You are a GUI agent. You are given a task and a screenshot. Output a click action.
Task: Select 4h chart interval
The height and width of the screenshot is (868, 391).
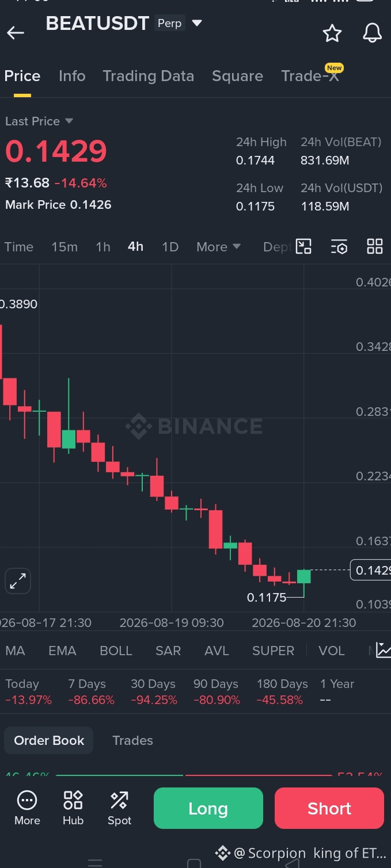[x=135, y=246]
